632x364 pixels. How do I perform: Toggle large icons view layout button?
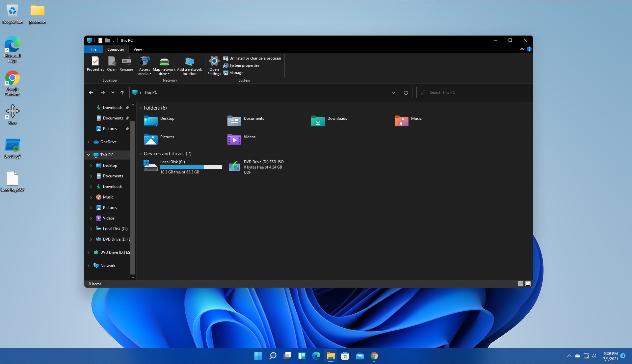pos(527,284)
